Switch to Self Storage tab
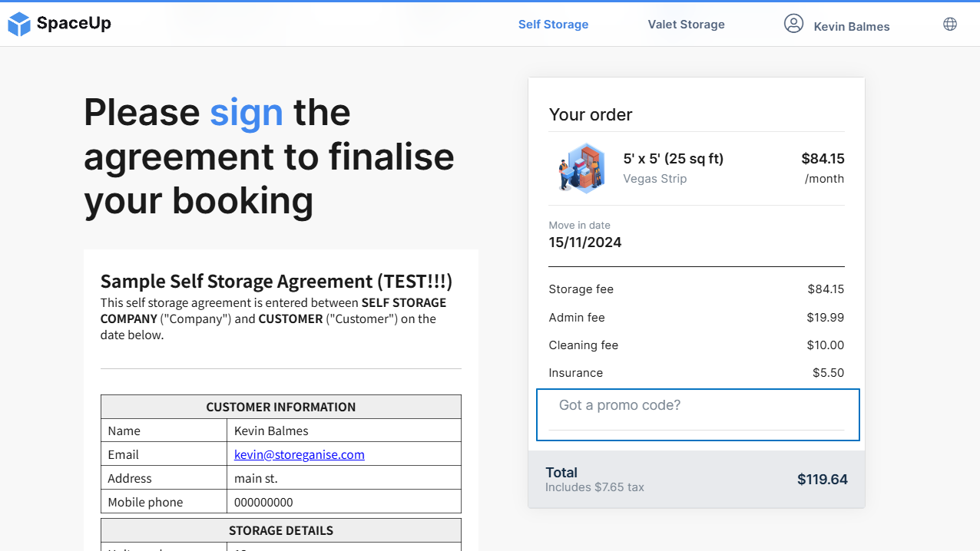 pos(553,25)
